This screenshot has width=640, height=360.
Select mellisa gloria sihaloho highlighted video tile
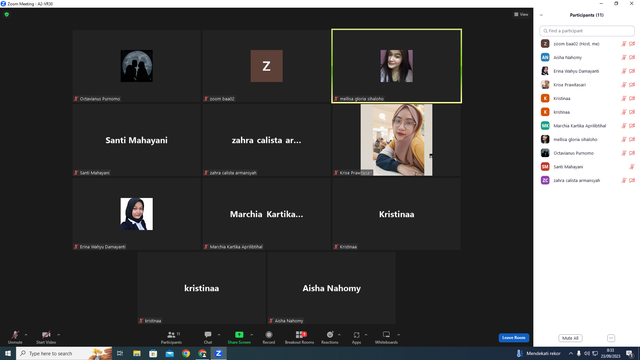[x=397, y=66]
